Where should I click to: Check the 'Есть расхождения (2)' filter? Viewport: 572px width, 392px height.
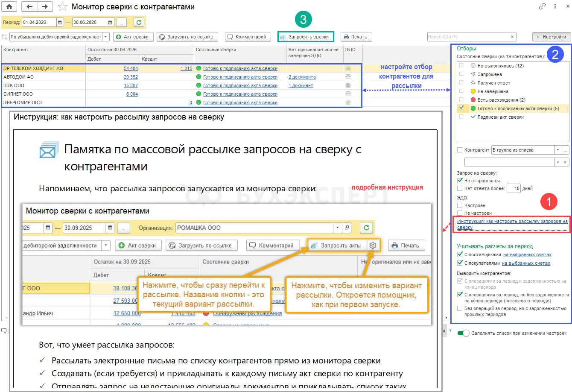[x=461, y=99]
